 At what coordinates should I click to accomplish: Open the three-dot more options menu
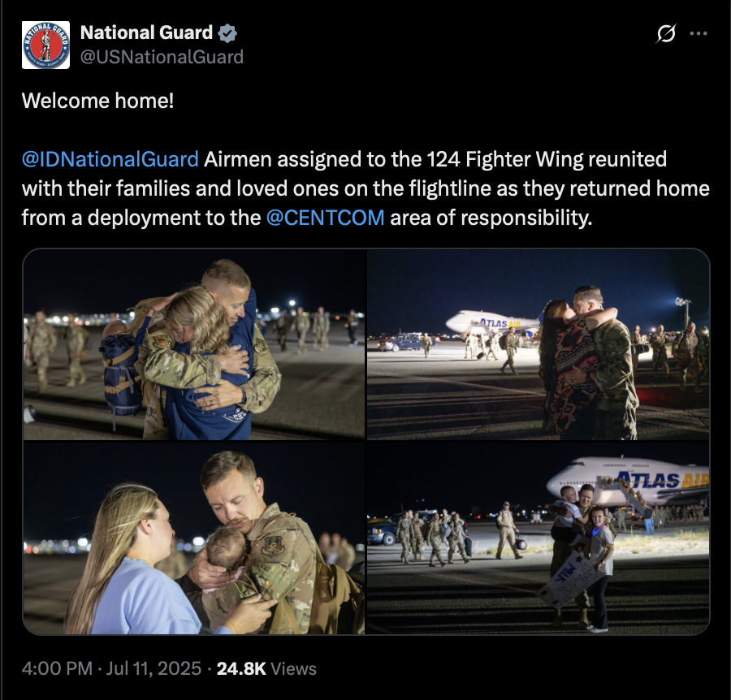[699, 33]
